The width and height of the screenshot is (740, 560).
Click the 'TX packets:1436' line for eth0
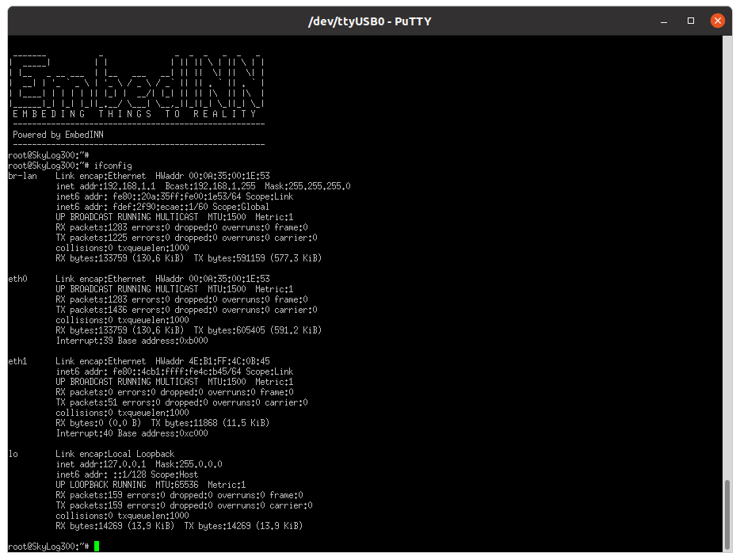186,310
